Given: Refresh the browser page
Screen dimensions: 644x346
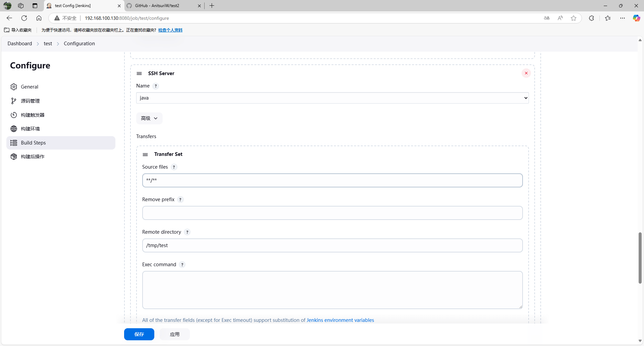Looking at the screenshot, I should click(x=24, y=18).
